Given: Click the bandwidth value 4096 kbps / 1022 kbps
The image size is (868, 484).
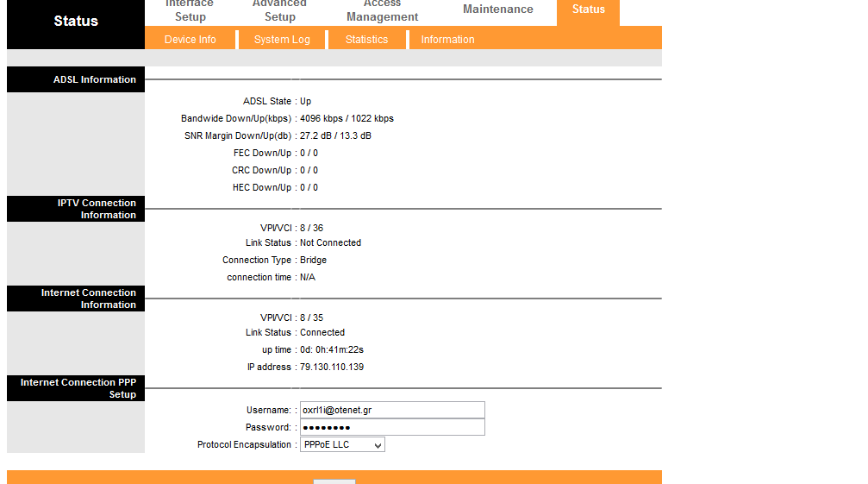Looking at the screenshot, I should click(x=347, y=118).
